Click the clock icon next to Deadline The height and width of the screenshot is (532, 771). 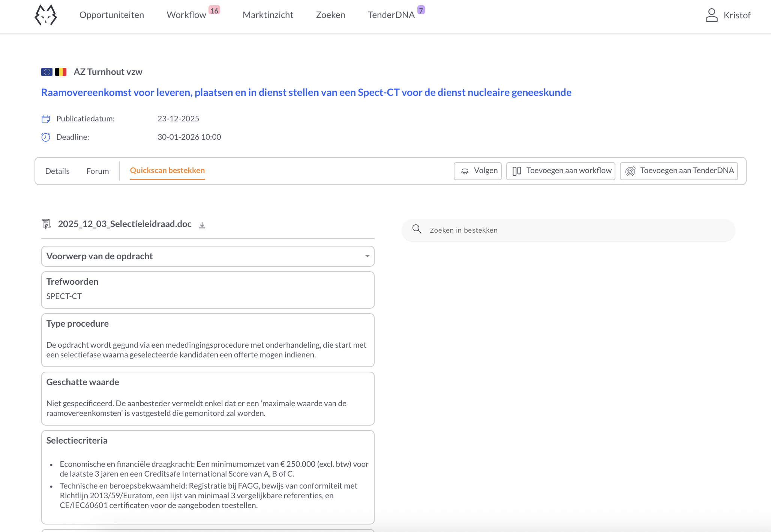tap(46, 137)
